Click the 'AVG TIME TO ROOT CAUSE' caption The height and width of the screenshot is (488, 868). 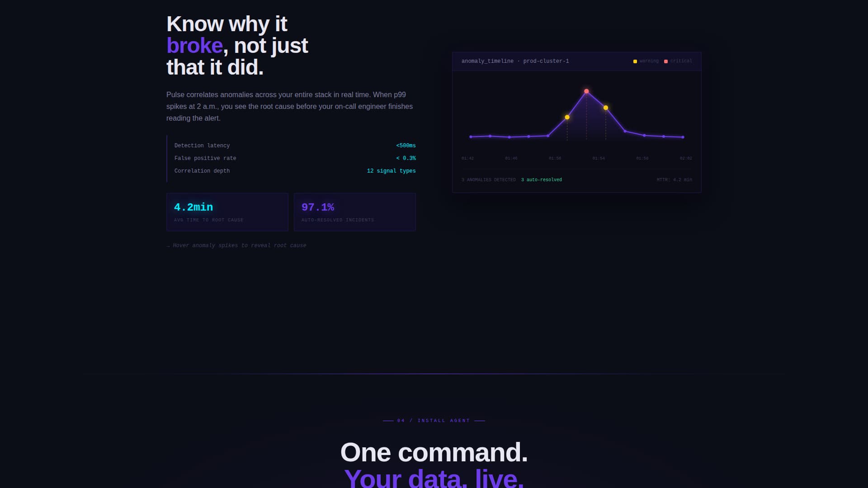pos(209,220)
